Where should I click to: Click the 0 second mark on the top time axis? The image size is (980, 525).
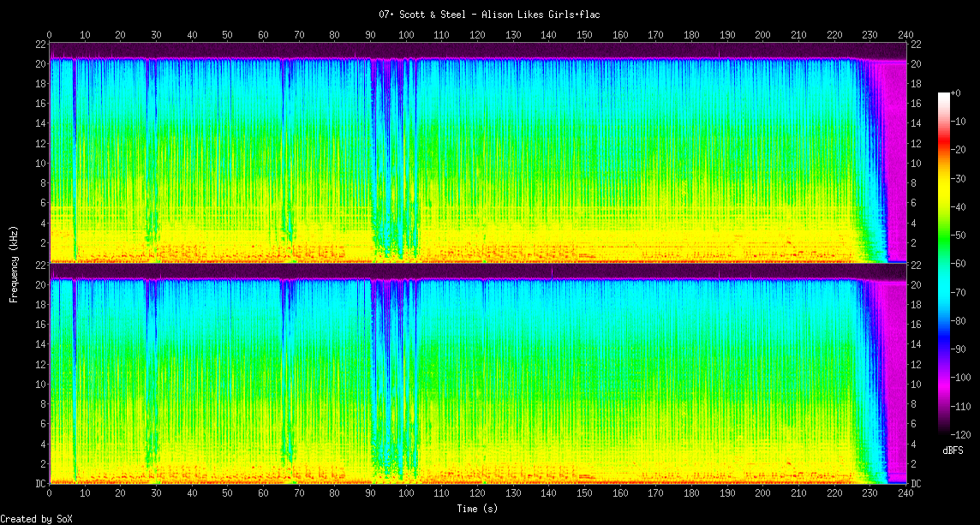tap(50, 35)
